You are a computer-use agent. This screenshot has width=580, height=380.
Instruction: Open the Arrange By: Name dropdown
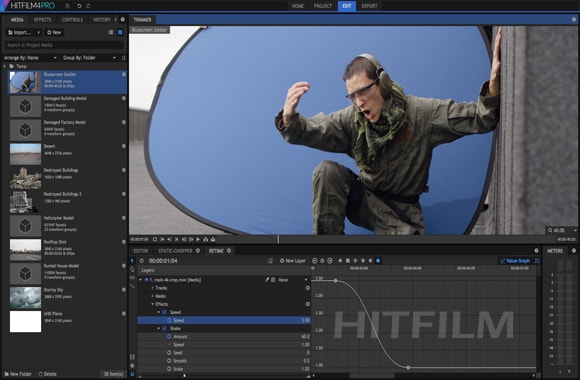click(30, 58)
